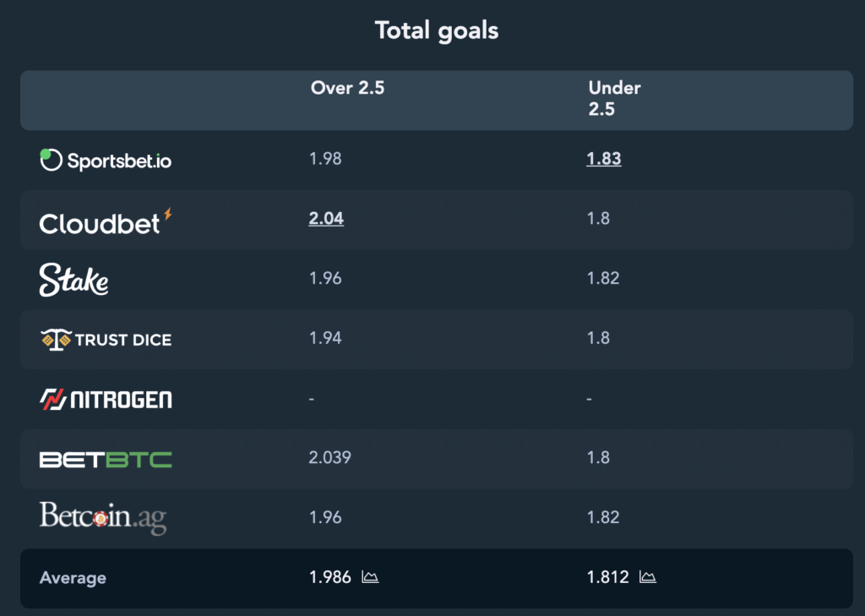865x616 pixels.
Task: Show chart icon beside 1.986 average
Action: click(370, 577)
